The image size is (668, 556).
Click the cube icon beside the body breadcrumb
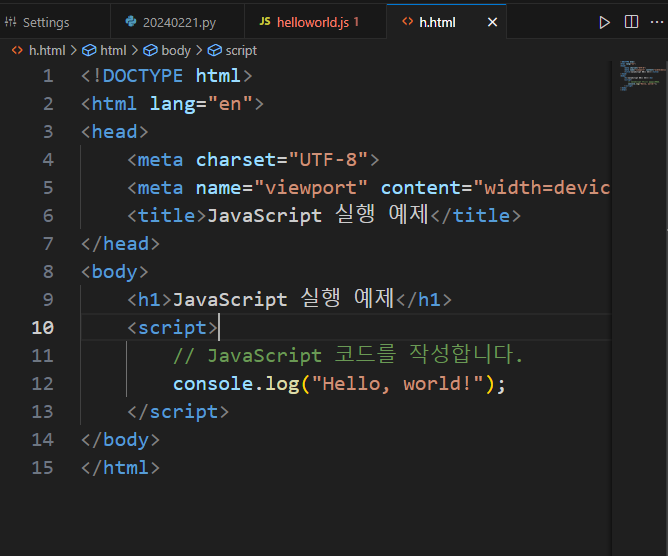tap(150, 51)
